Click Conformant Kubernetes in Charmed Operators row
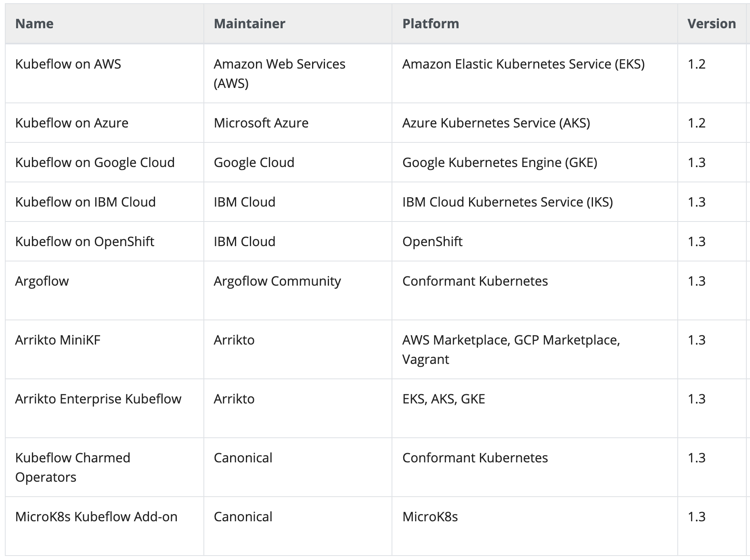Screen dimensions: 750x560 pos(535,467)
